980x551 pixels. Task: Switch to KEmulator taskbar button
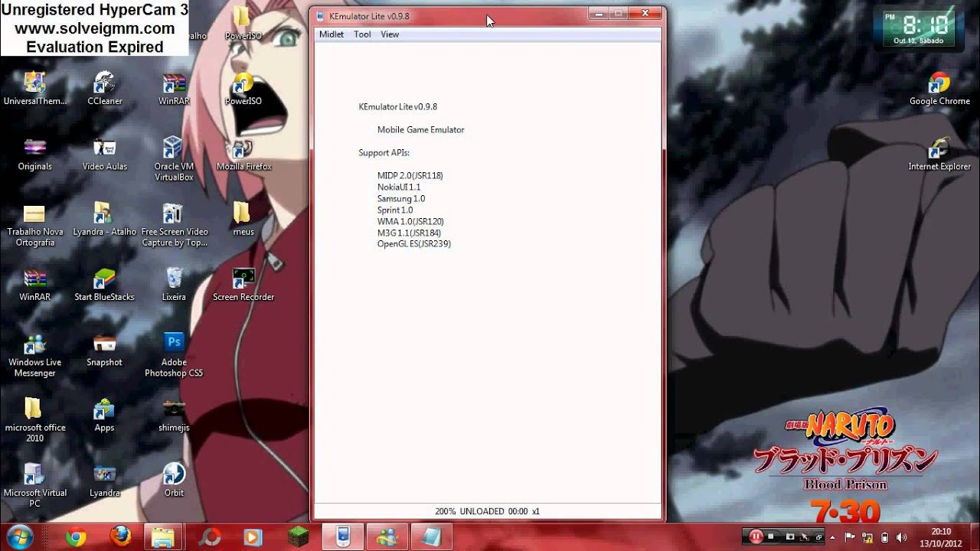342,536
